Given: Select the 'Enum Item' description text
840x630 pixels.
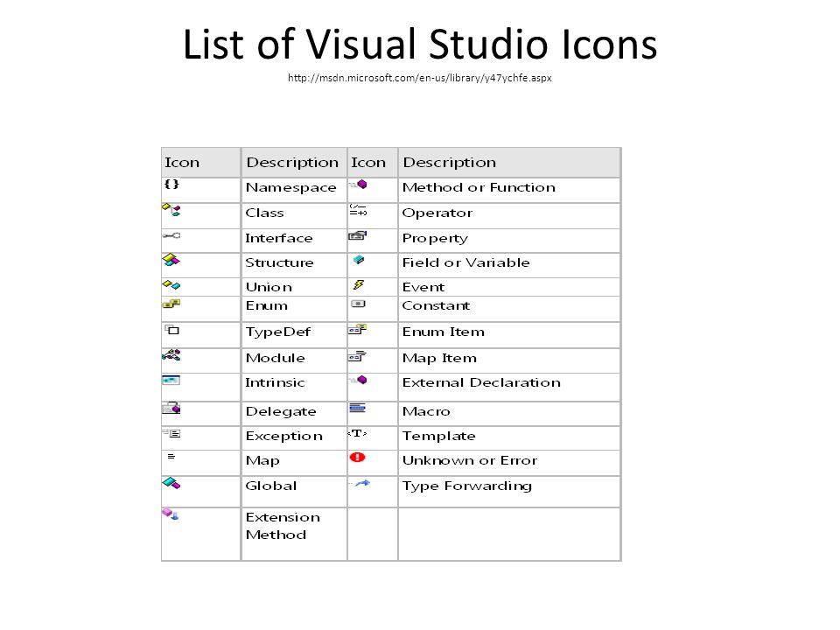Looking at the screenshot, I should [444, 332].
